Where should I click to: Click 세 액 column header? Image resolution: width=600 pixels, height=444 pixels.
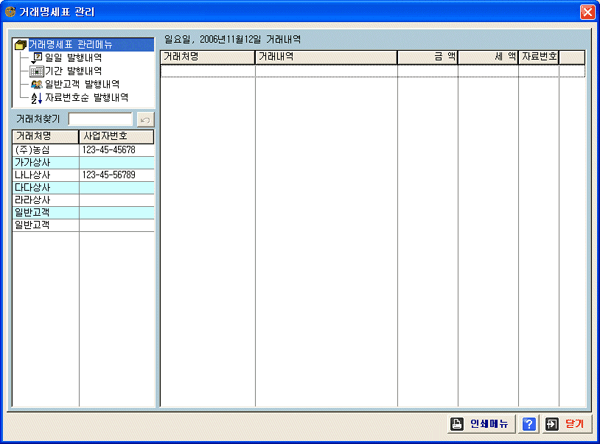tap(488, 57)
